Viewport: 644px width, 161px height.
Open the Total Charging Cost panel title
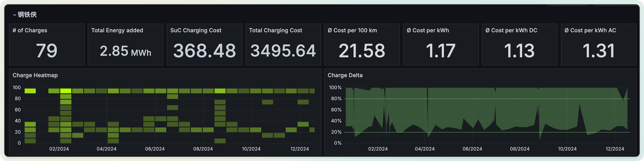tap(275, 31)
